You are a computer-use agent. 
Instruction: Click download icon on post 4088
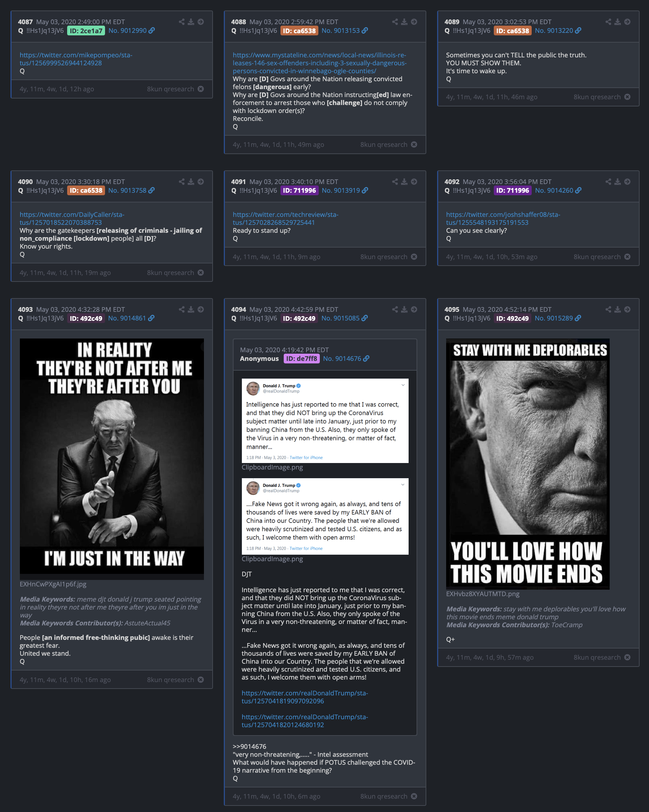(404, 22)
